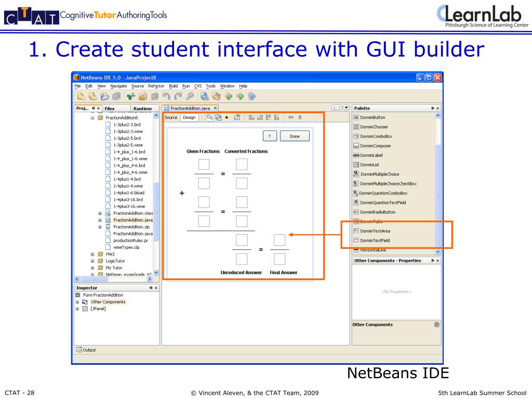Image resolution: width=532 pixels, height=399 pixels.
Task: Select DorminMultipleChoice in the Palette
Action: tap(376, 174)
